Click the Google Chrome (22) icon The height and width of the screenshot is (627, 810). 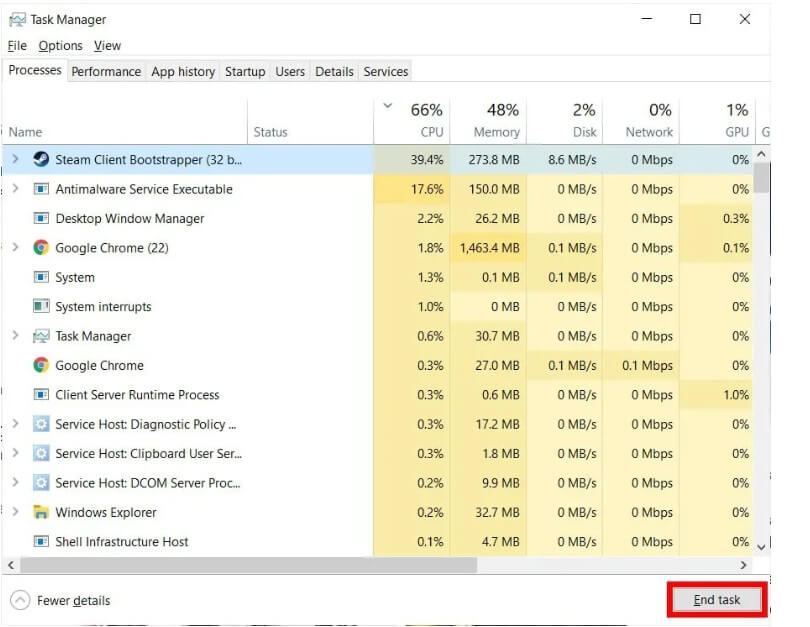pyautogui.click(x=41, y=248)
